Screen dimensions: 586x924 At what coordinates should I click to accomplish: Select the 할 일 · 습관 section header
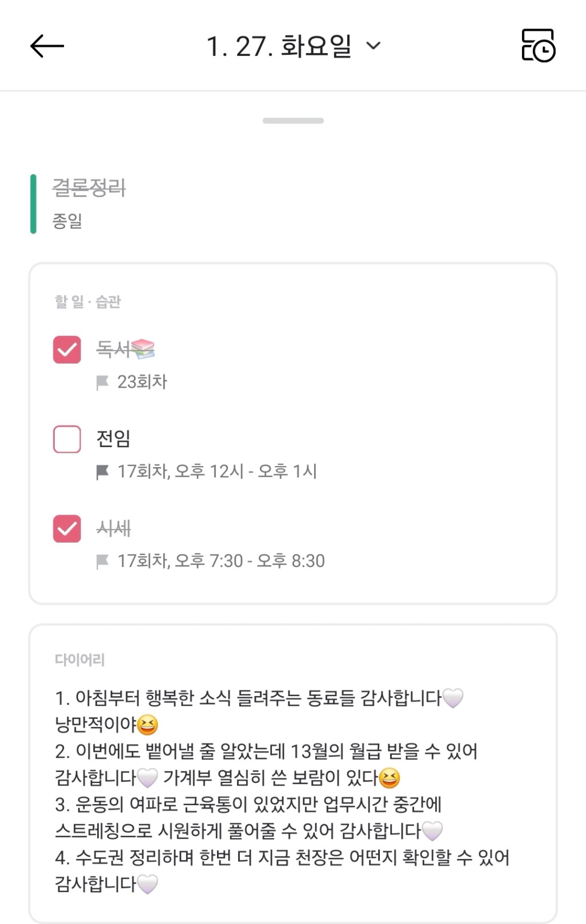coord(88,302)
